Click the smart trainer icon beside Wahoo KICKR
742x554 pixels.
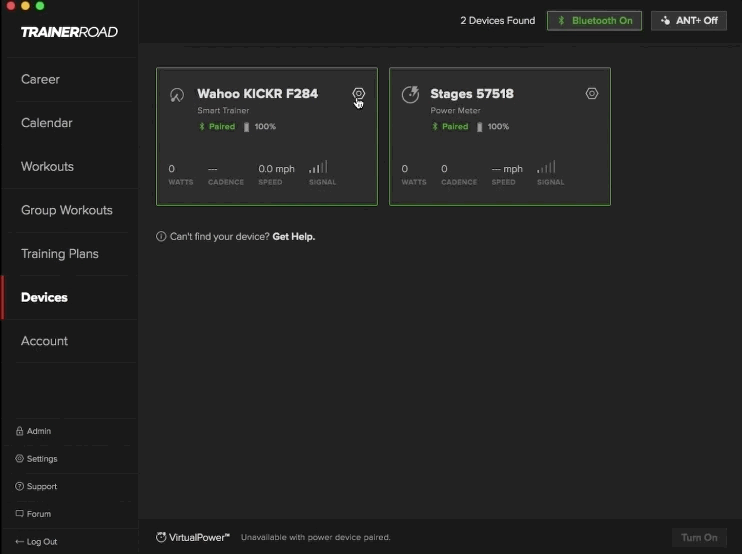177,95
